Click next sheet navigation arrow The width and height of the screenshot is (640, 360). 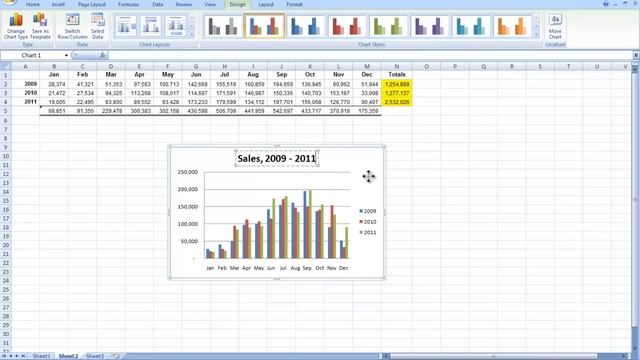(x=17, y=356)
